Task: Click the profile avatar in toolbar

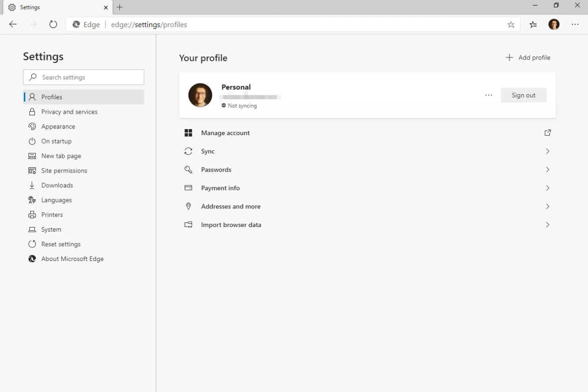Action: click(x=554, y=25)
